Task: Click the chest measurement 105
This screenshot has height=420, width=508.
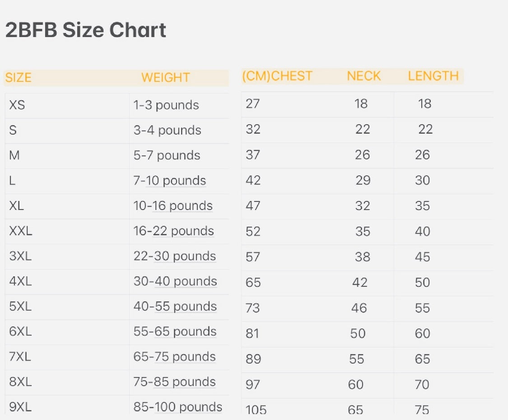Action: pos(256,410)
